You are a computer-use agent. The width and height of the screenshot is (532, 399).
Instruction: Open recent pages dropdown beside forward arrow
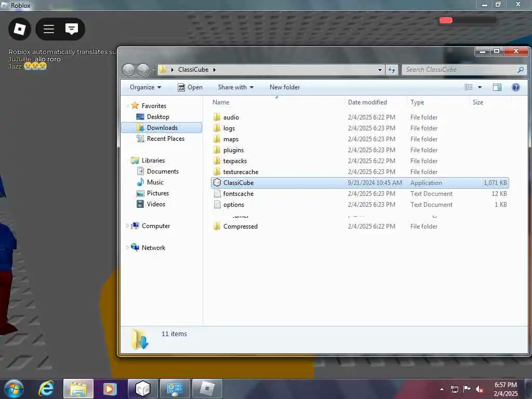(x=153, y=70)
